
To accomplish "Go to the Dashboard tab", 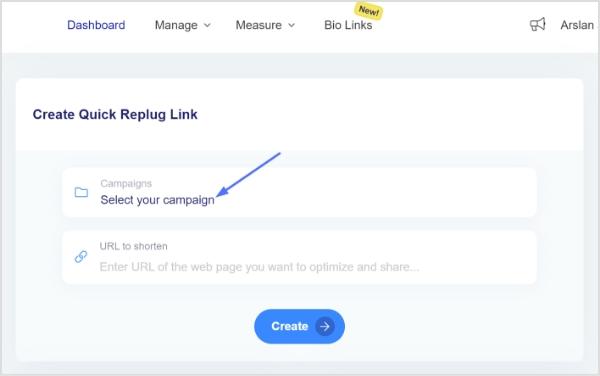I will (x=96, y=25).
